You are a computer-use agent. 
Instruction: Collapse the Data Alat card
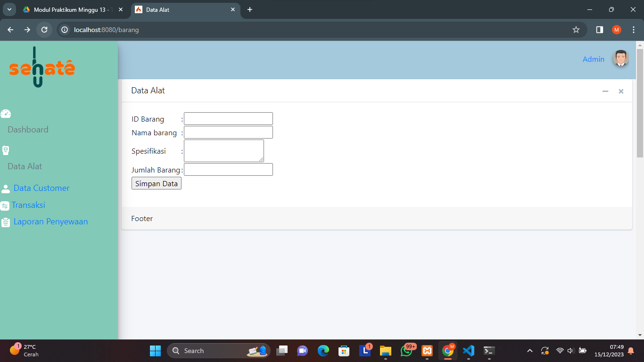605,91
